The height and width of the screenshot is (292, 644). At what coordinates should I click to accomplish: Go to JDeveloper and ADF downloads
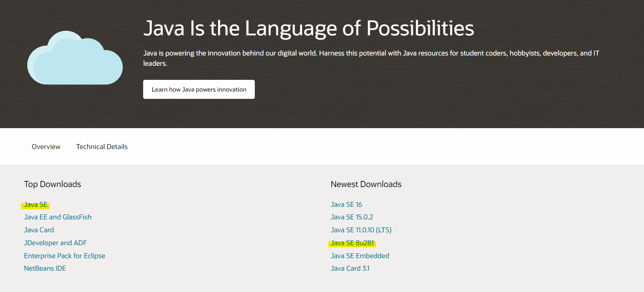point(55,243)
